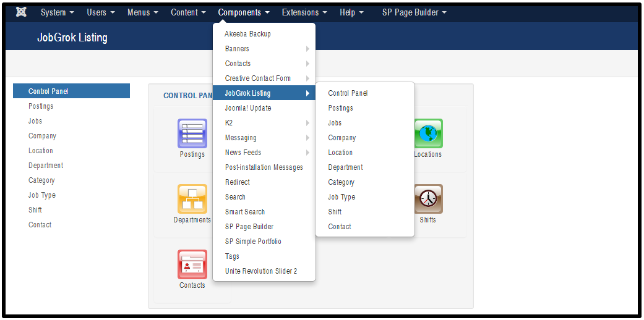Open the Postings control panel icon

192,133
